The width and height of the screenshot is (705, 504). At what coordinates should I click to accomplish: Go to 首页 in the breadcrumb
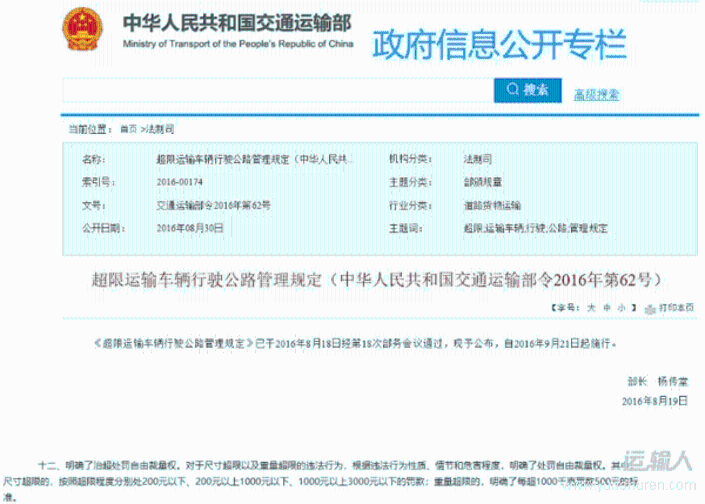[x=128, y=129]
